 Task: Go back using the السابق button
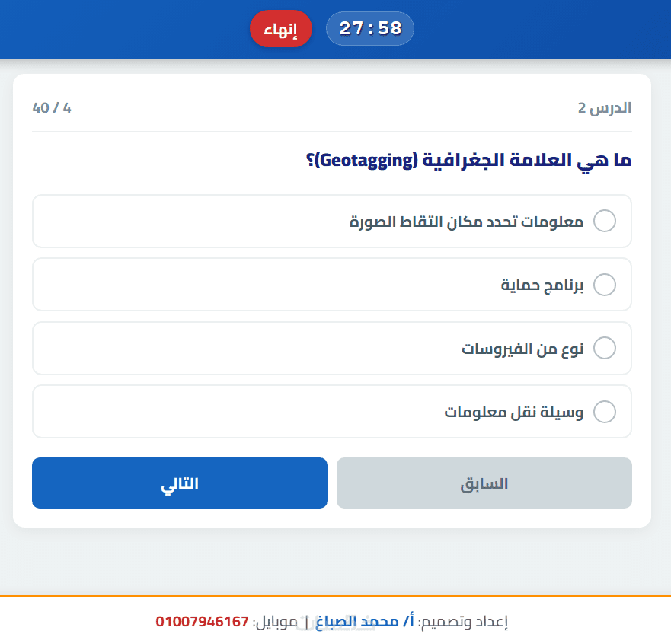click(484, 483)
